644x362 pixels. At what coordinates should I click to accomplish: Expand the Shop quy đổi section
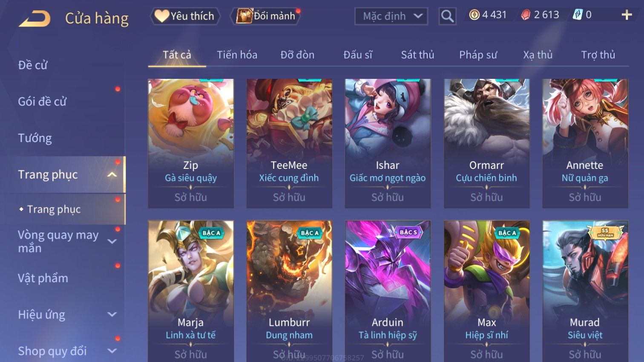point(112,351)
